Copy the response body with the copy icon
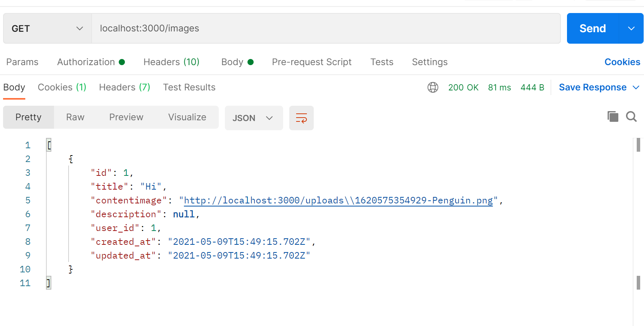This screenshot has height=326, width=644. pos(613,116)
